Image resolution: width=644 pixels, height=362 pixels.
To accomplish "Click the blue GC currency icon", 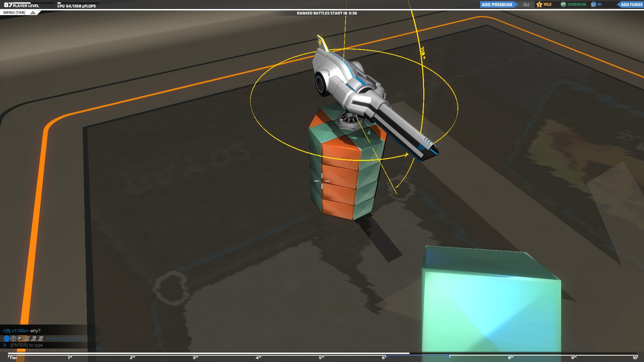I will point(593,4).
